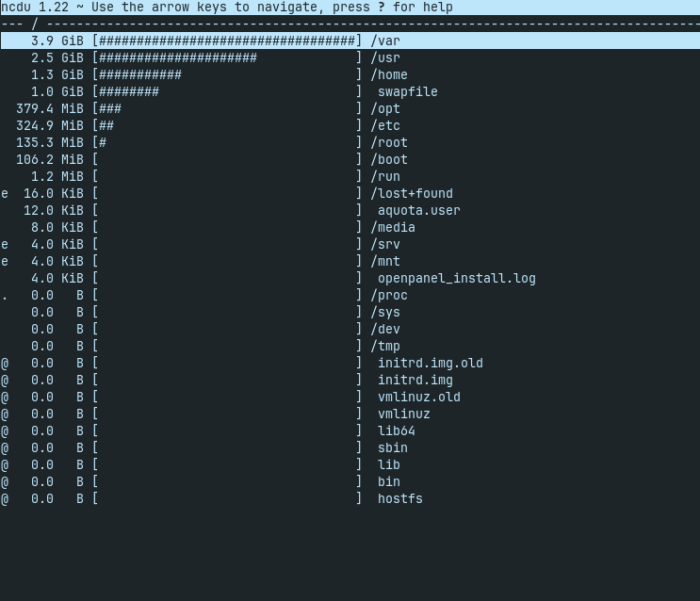Image resolution: width=700 pixels, height=601 pixels.
Task: Select the vmlinuz symlink entry
Action: point(350,414)
